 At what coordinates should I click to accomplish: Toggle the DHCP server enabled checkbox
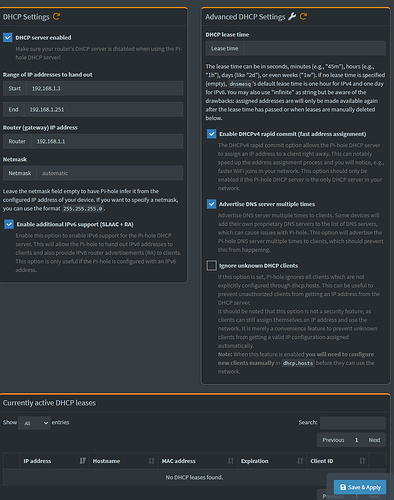coord(8,37)
